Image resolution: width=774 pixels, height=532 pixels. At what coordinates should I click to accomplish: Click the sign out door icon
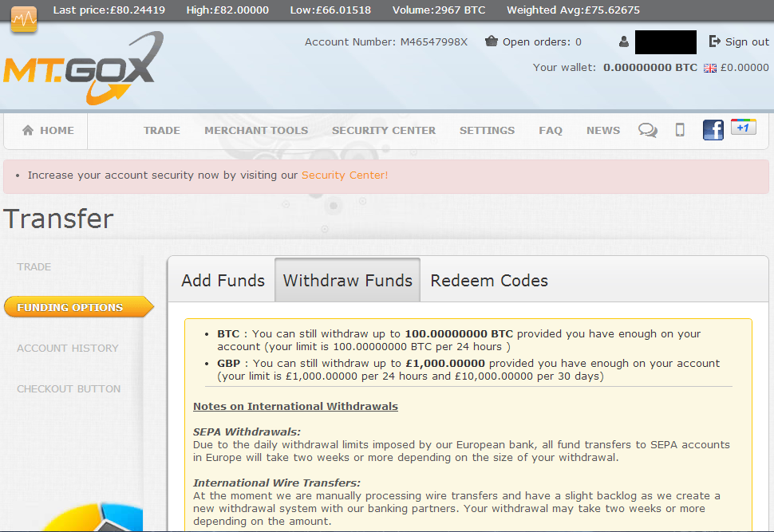tap(716, 41)
